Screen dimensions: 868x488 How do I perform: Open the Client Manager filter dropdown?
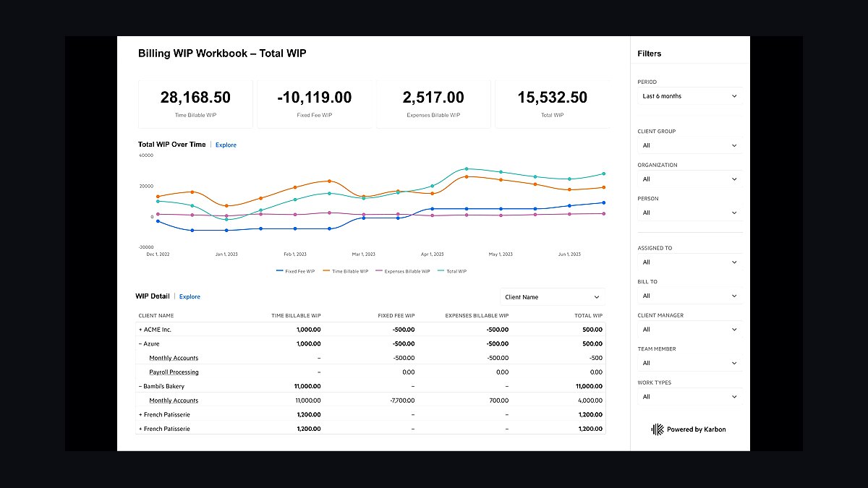coord(690,330)
